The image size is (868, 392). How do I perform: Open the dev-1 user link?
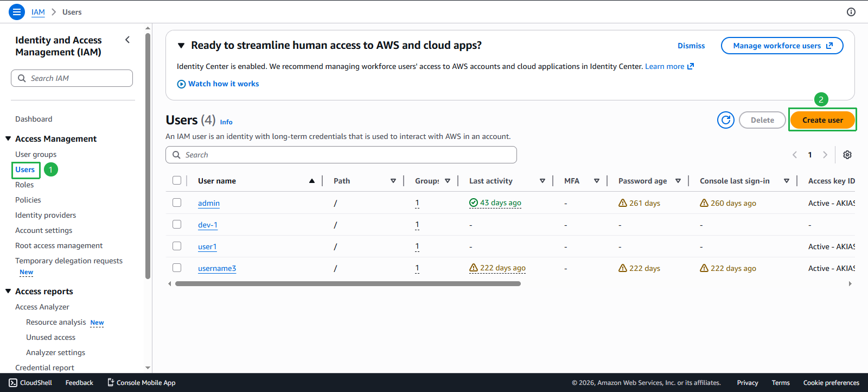pyautogui.click(x=208, y=225)
